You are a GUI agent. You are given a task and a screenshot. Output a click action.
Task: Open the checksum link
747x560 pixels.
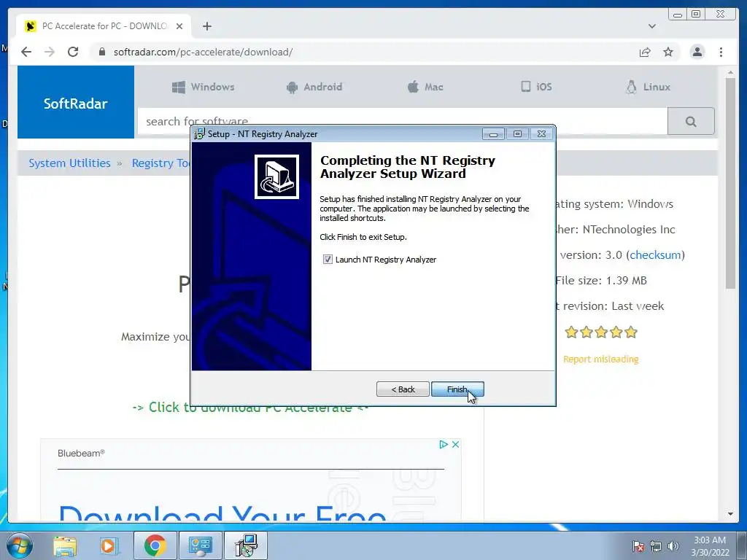(x=655, y=254)
